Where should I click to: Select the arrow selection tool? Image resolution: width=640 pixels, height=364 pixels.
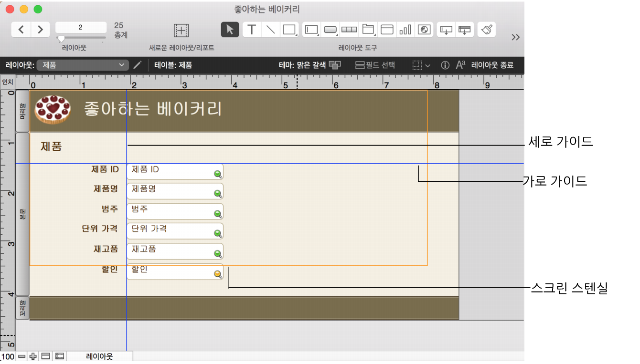(230, 30)
